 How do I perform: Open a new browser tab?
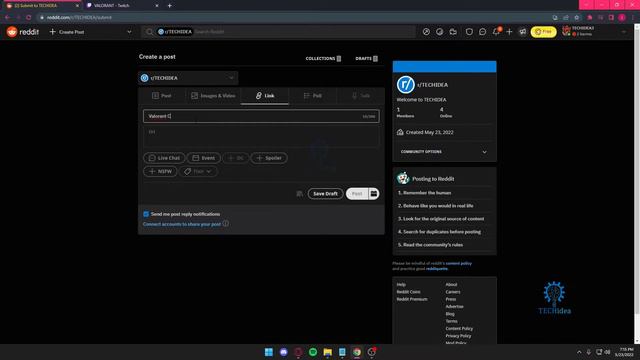coord(169,6)
